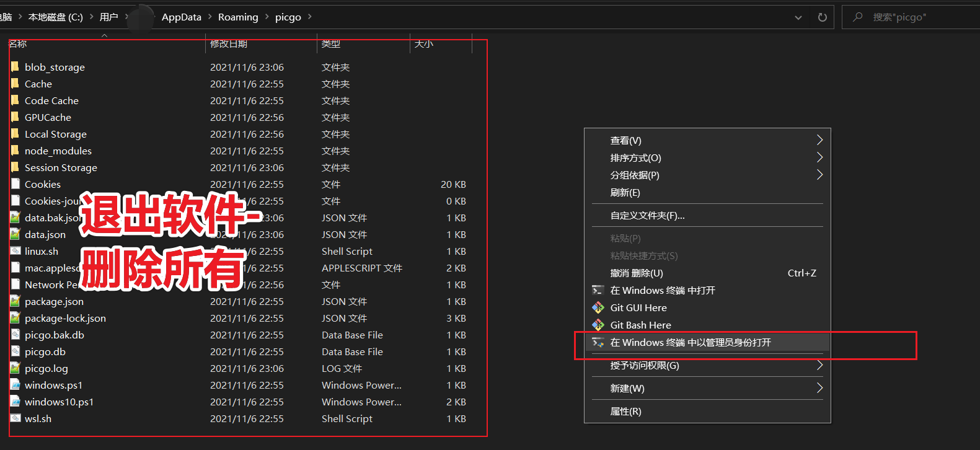The image size is (980, 450).
Task: Select the Session Storage folder icon
Action: coord(15,167)
